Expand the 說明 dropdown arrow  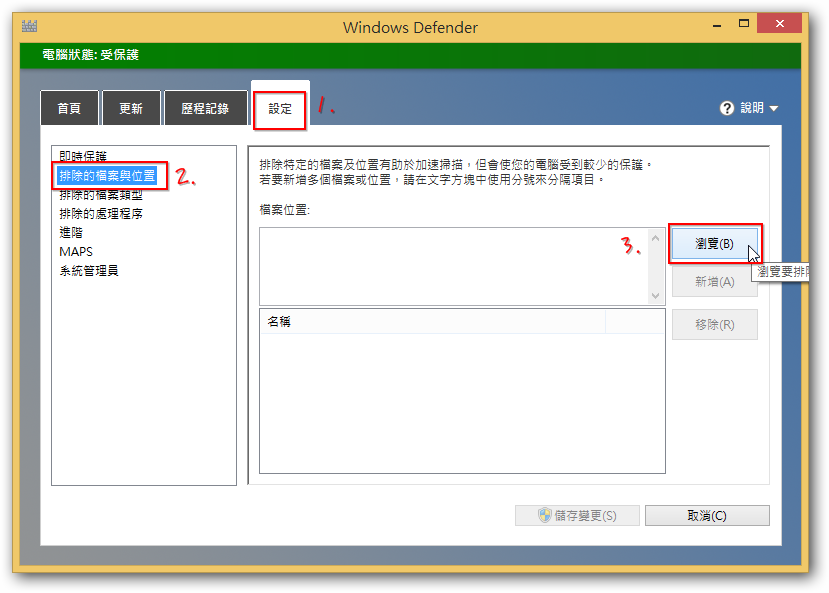pos(773,109)
